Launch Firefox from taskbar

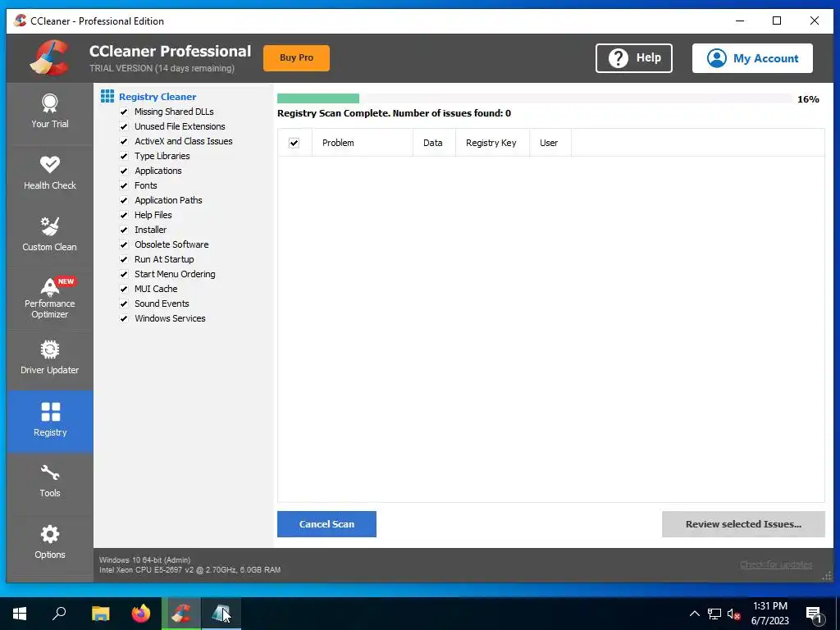pos(141,614)
